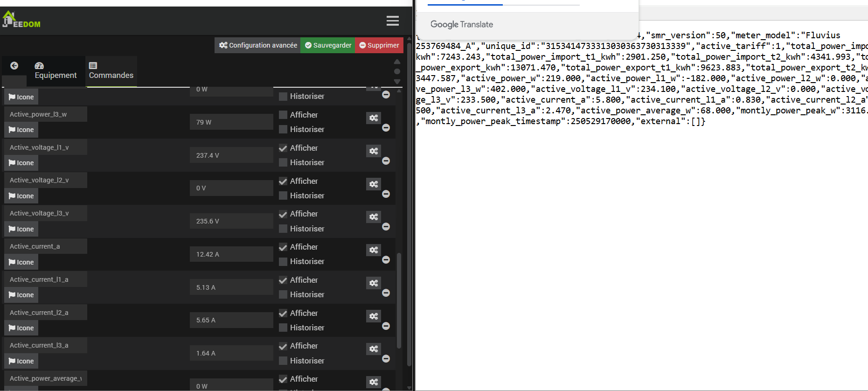Remove the Active_voltage_l1_v command with minus icon

[386, 161]
